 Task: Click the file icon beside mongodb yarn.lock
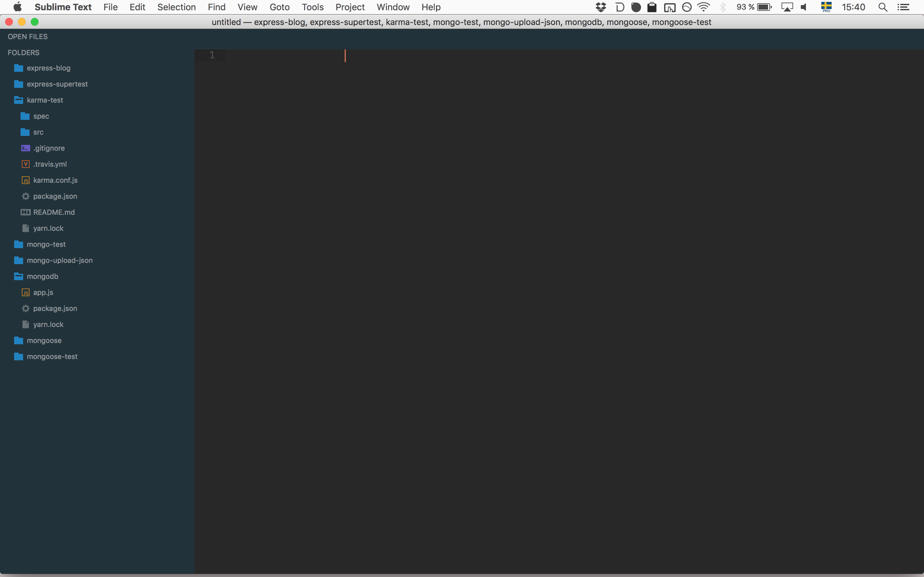point(26,324)
